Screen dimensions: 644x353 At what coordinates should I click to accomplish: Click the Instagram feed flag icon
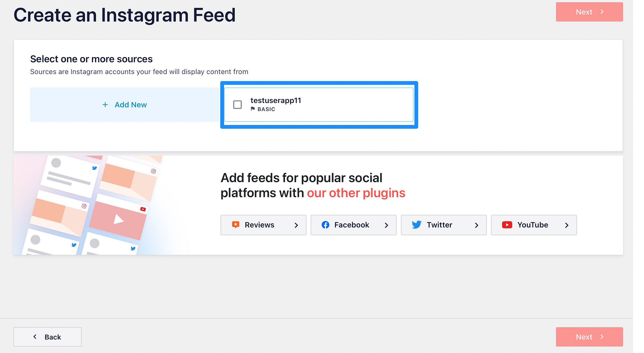point(253,109)
